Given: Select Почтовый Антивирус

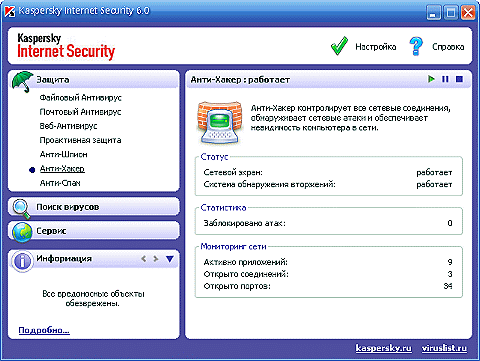Looking at the screenshot, I should pos(80,112).
